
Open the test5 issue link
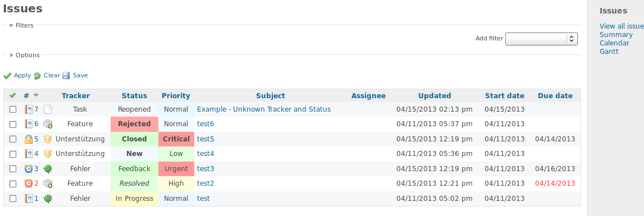[205, 139]
